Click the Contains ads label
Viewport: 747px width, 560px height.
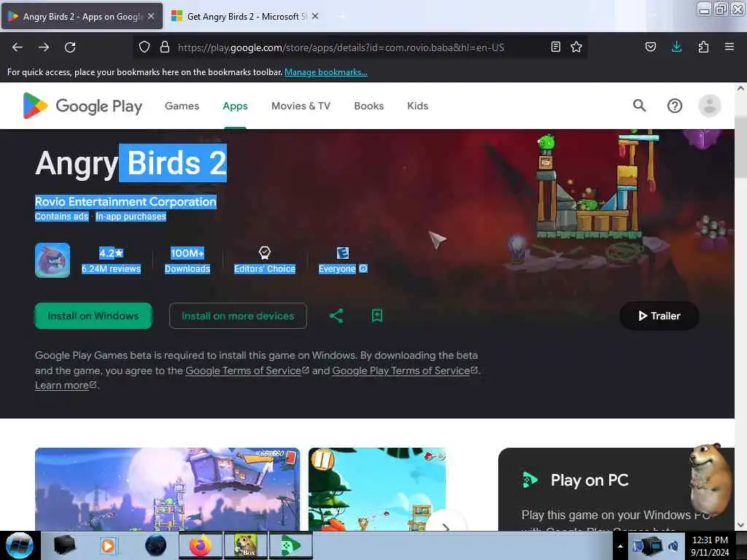(61, 217)
